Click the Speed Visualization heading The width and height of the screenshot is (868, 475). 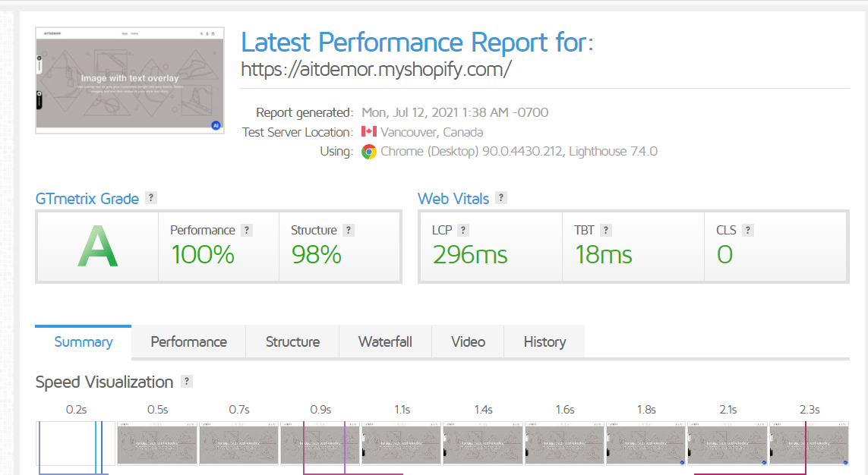pyautogui.click(x=104, y=382)
